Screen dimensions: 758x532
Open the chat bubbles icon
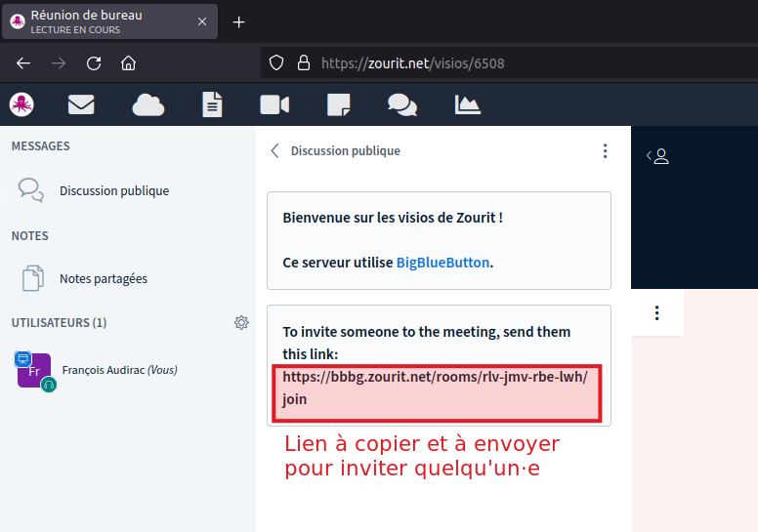pos(402,104)
